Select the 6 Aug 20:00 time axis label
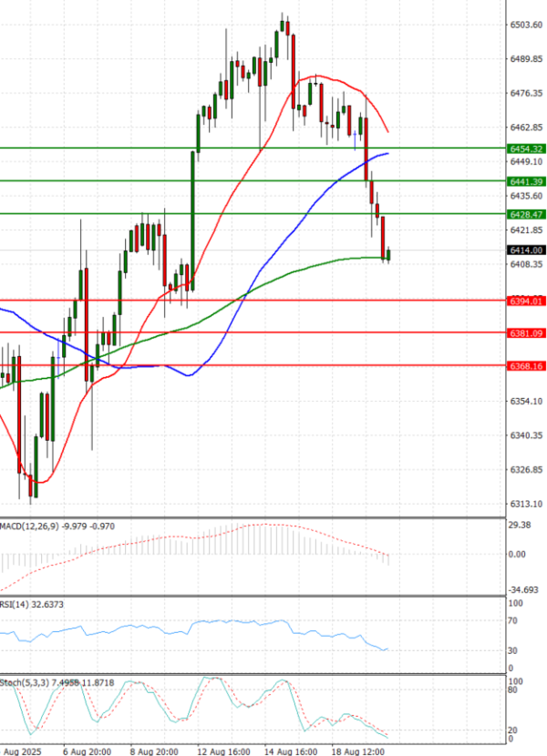Screen dimensions: 547x756 pyautogui.click(x=88, y=751)
